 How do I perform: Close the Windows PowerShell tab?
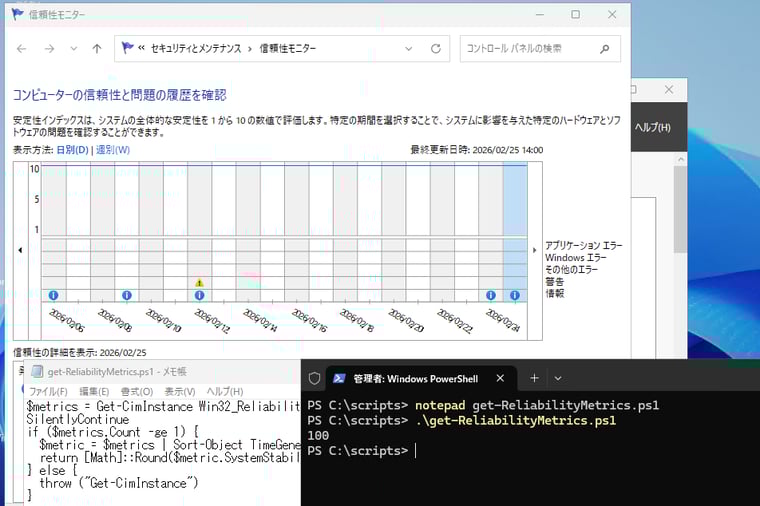pos(500,378)
